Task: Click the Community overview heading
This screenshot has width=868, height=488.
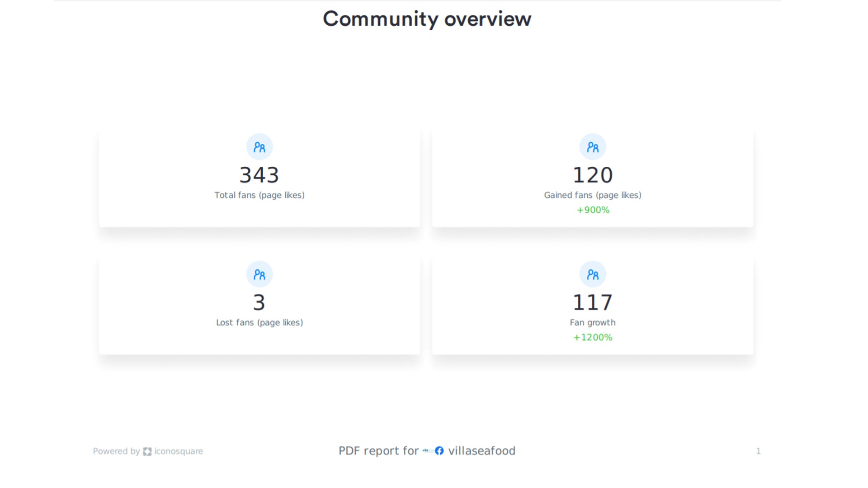Action: (x=427, y=19)
